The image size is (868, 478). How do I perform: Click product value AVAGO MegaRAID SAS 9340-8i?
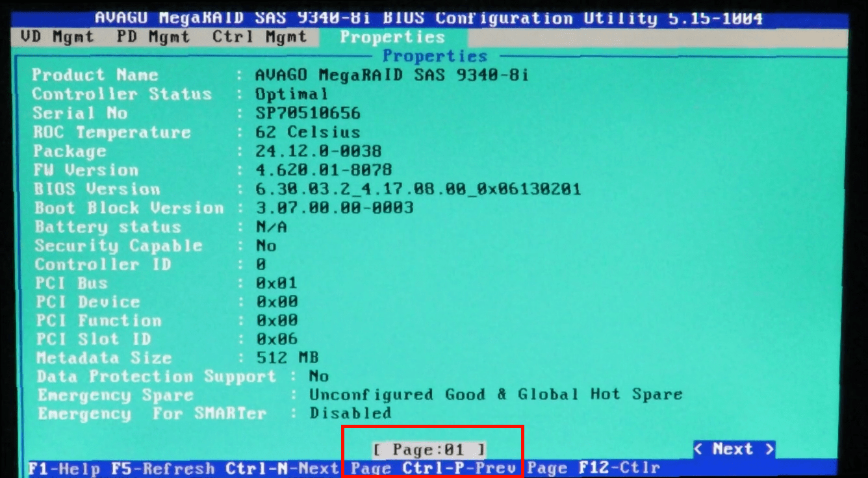click(x=392, y=75)
